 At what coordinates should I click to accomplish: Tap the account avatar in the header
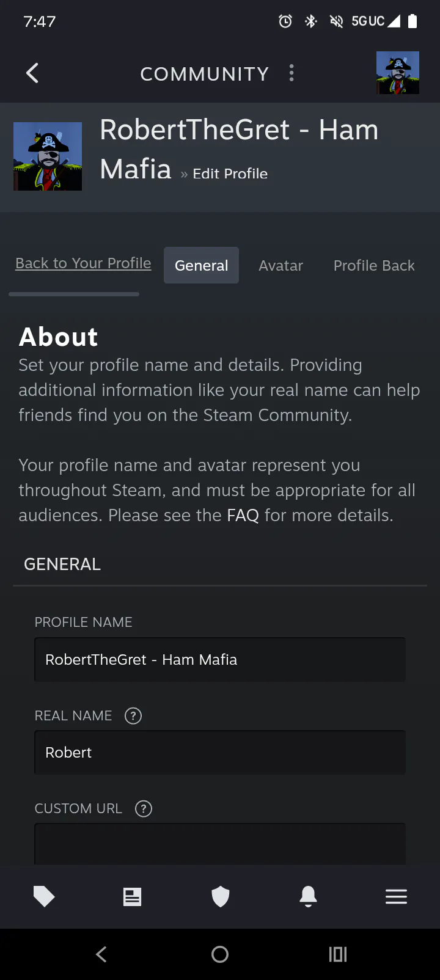(x=398, y=73)
